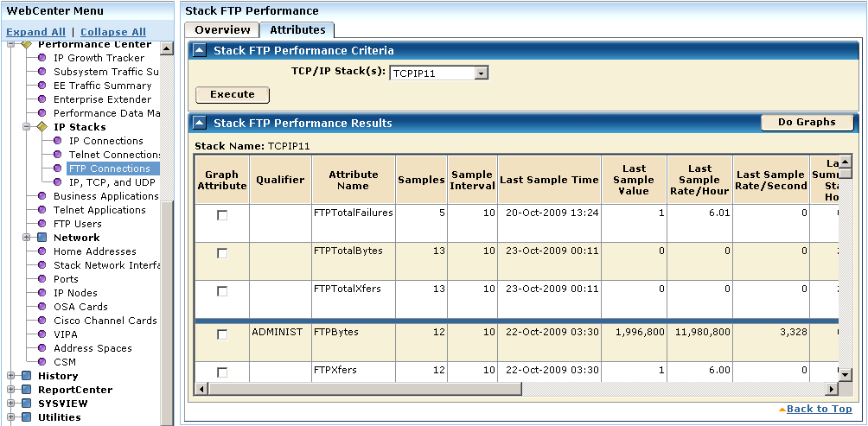The width and height of the screenshot is (868, 426).
Task: Click the Ports bullet icon
Action: coord(42,279)
